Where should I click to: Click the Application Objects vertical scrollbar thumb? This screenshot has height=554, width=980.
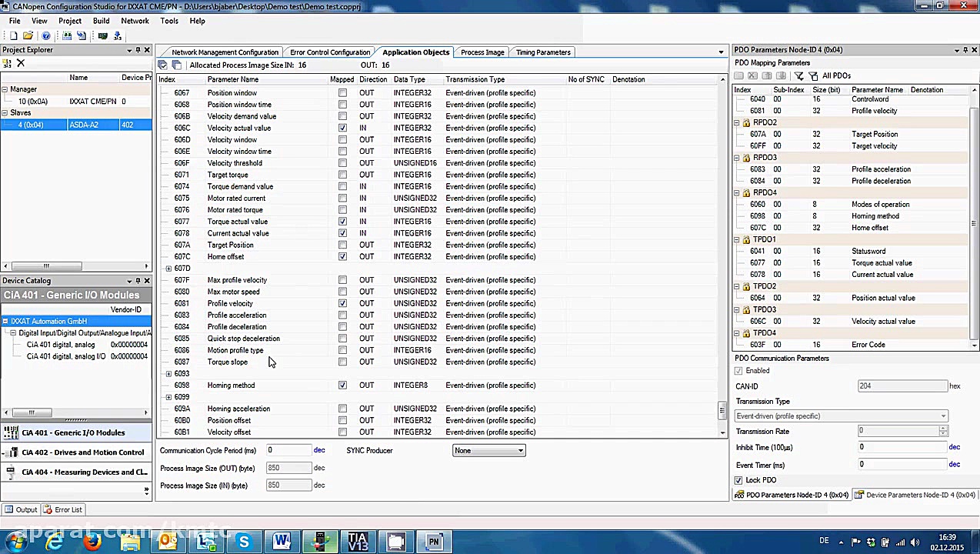pos(722,411)
